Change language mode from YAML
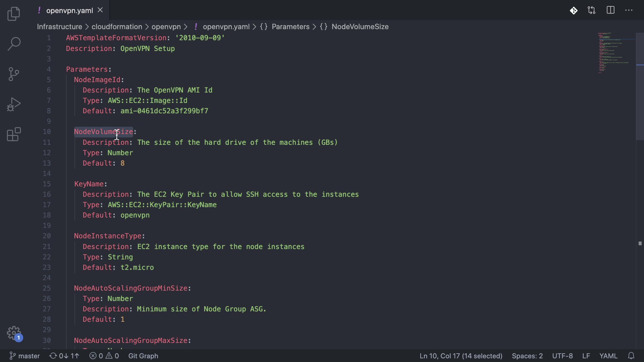 [608, 356]
